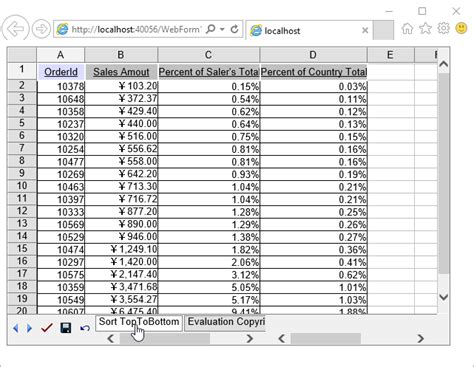
Task: Maximize the browser window
Action: coord(422,11)
